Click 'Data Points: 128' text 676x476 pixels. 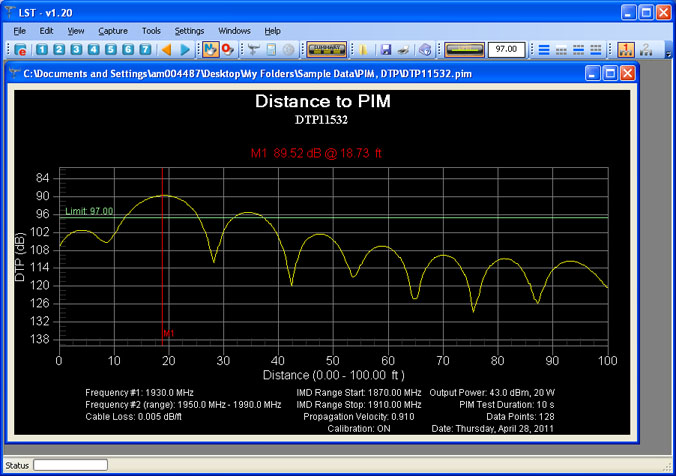click(520, 417)
